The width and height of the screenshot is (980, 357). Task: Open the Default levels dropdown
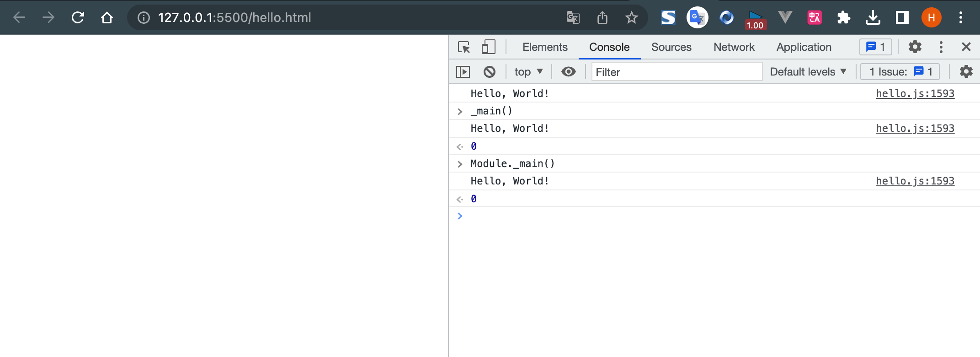coord(808,72)
